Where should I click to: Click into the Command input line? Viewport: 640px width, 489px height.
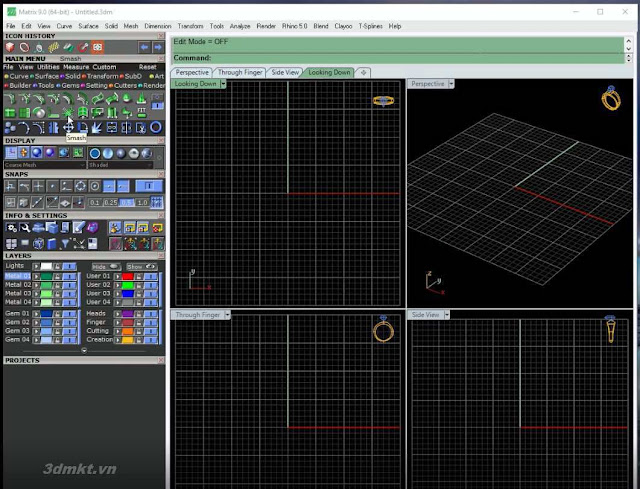(x=398, y=58)
